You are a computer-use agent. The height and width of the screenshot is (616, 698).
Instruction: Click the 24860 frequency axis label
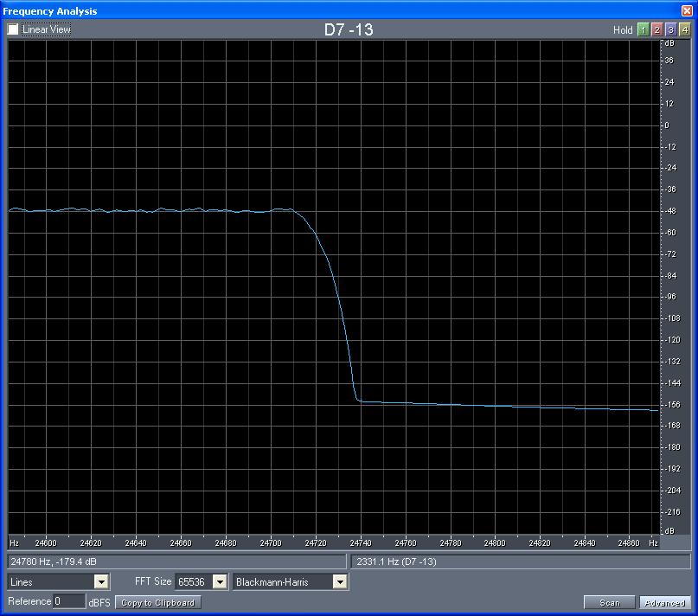point(629,543)
